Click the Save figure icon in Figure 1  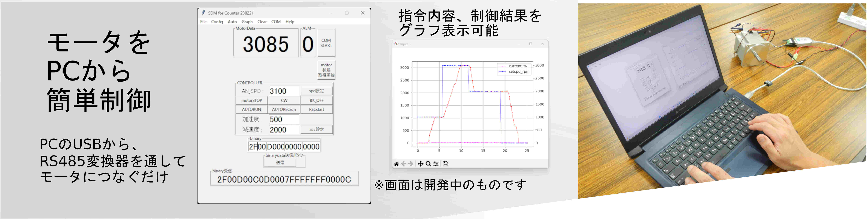(x=445, y=164)
